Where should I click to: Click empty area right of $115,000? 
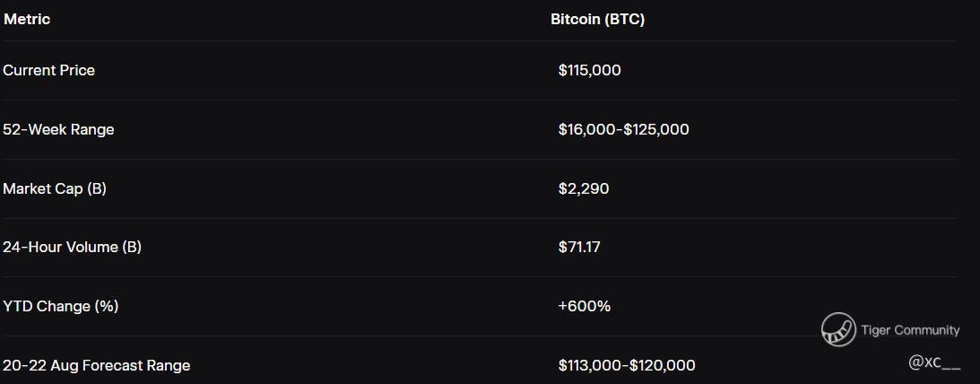(789, 70)
